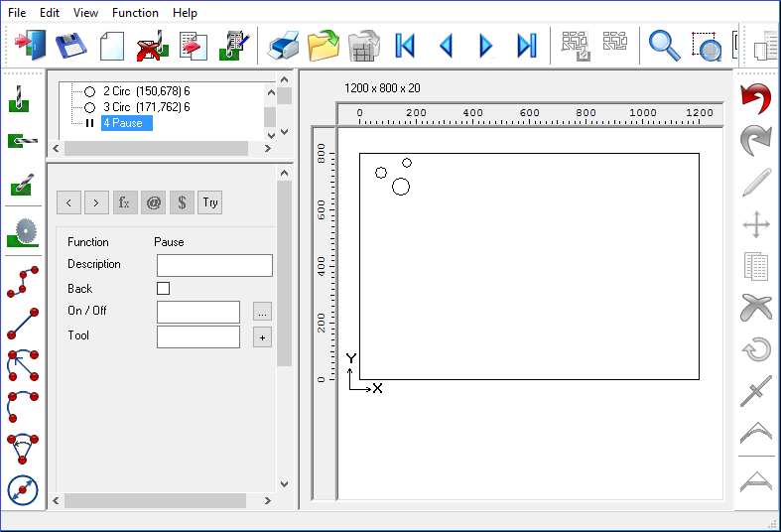
Task: Select the '4 Pause' tree item
Action: coord(126,123)
